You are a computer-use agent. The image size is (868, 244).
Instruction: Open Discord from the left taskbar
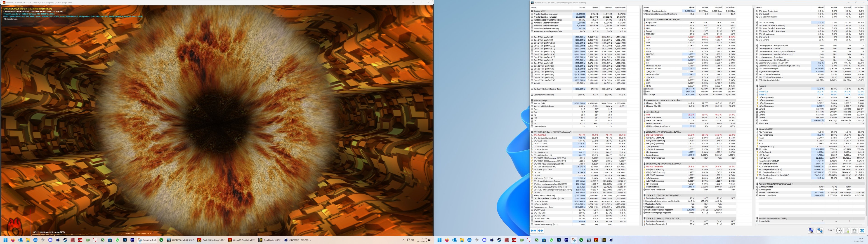click(50, 240)
